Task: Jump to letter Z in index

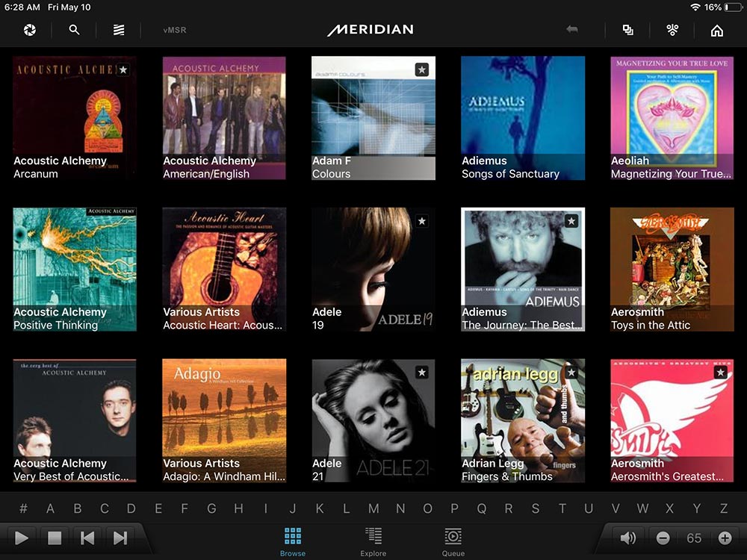Action: 724,508
